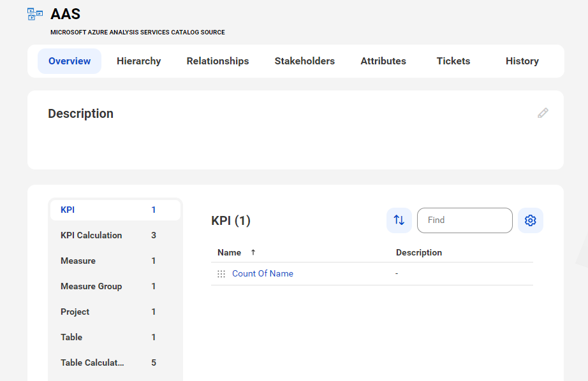Choose the Measure category
Image resolution: width=588 pixels, height=381 pixels.
pyautogui.click(x=115, y=261)
